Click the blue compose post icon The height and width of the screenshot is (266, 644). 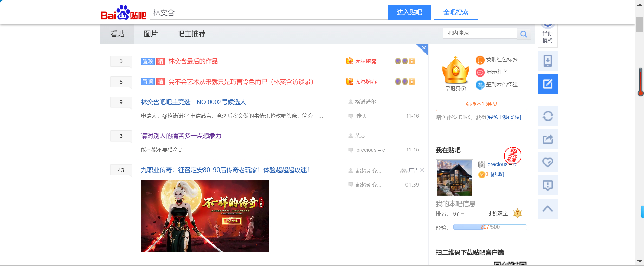pos(548,84)
